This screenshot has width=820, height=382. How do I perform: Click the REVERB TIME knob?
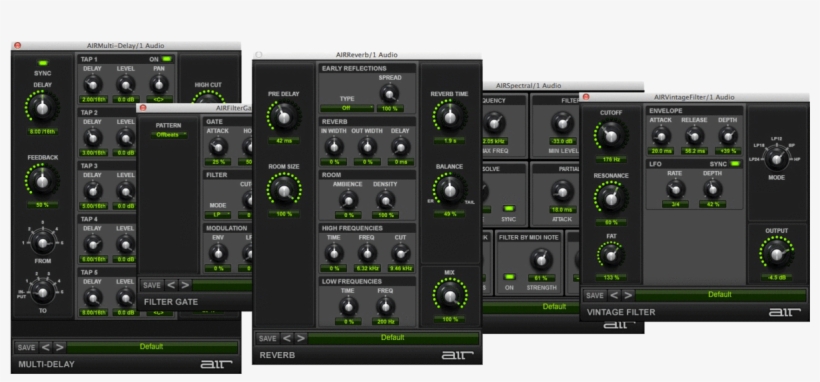tap(449, 117)
